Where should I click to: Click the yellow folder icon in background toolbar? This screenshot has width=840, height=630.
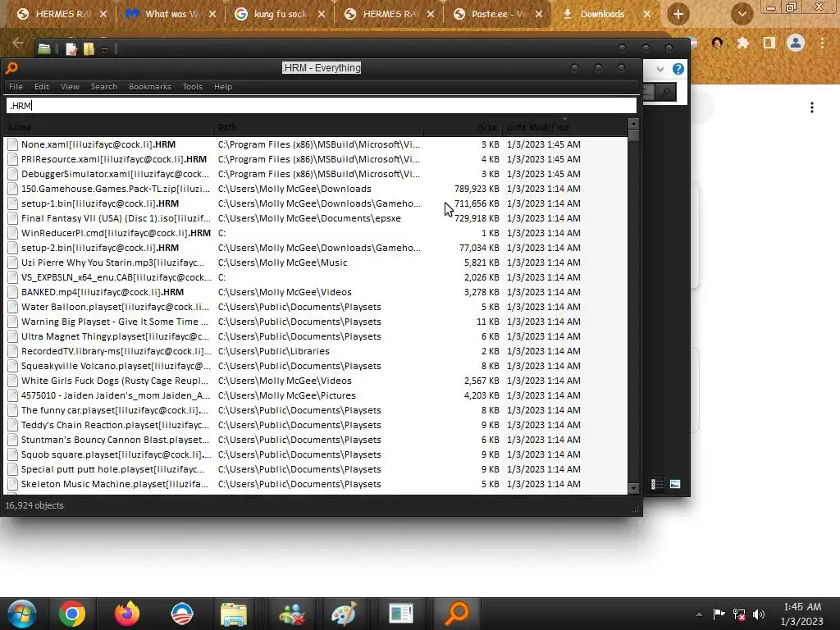89,49
